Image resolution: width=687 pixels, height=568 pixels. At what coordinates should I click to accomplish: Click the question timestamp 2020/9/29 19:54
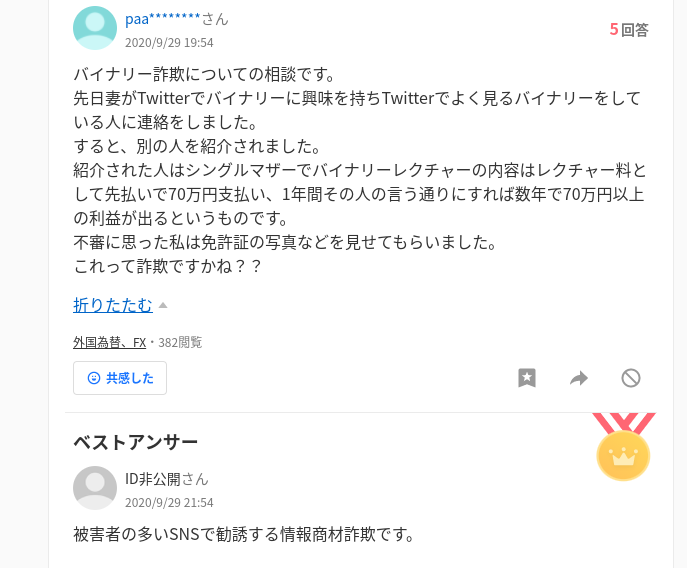169,43
